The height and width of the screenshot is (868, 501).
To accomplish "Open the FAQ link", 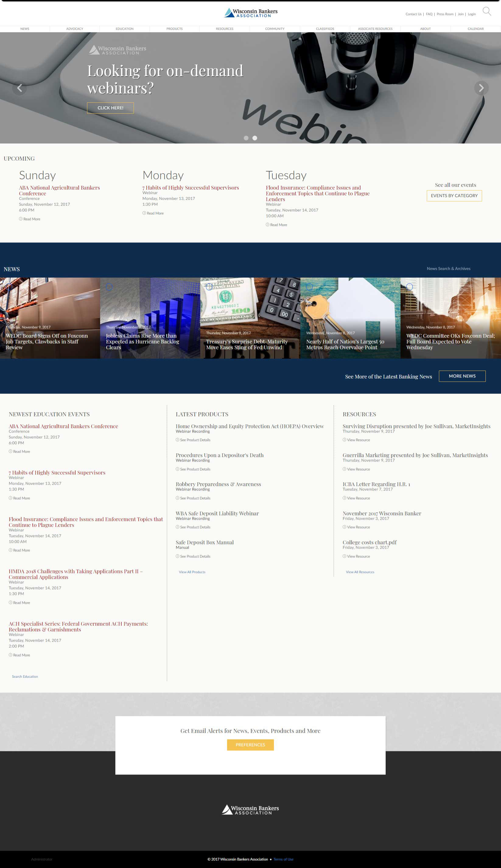I will (x=429, y=14).
